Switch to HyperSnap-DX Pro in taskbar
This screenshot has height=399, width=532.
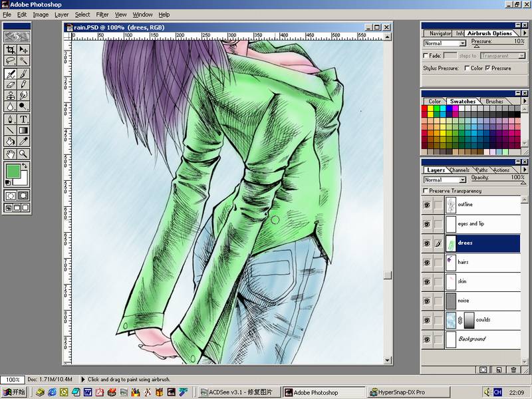(408, 392)
